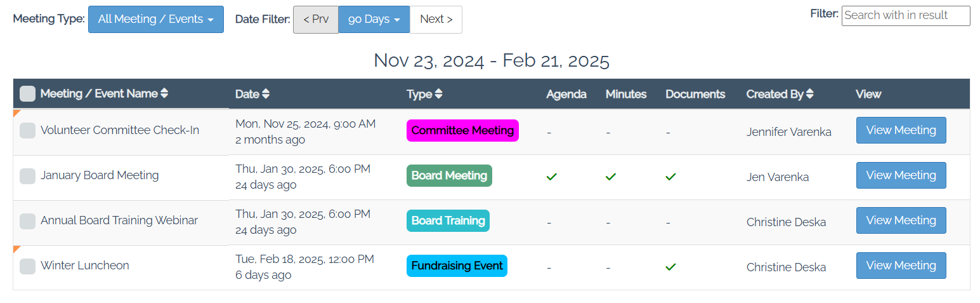Tick the Annual Board Training Webinar checkbox
The height and width of the screenshot is (303, 980).
pos(27,221)
